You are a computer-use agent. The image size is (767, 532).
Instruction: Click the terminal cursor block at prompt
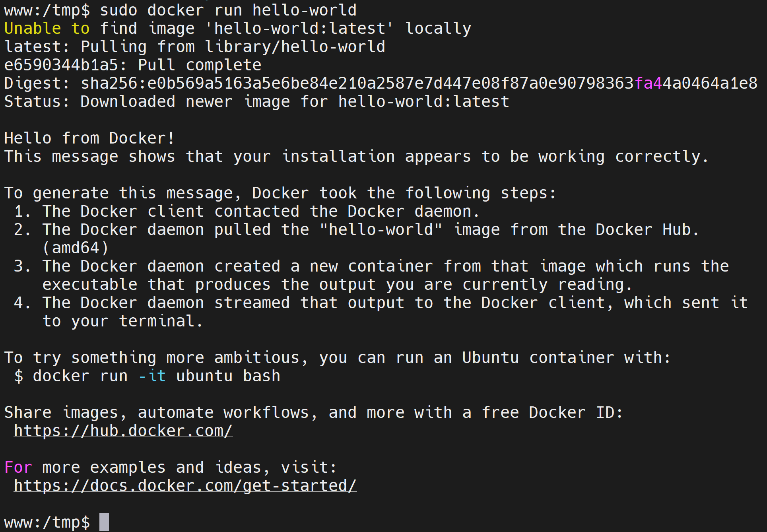click(x=104, y=522)
